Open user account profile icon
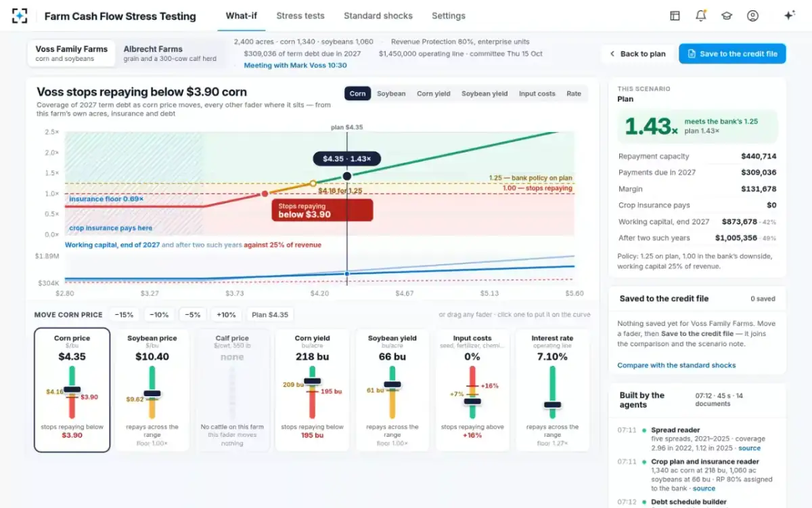The image size is (812, 508). [x=752, y=16]
